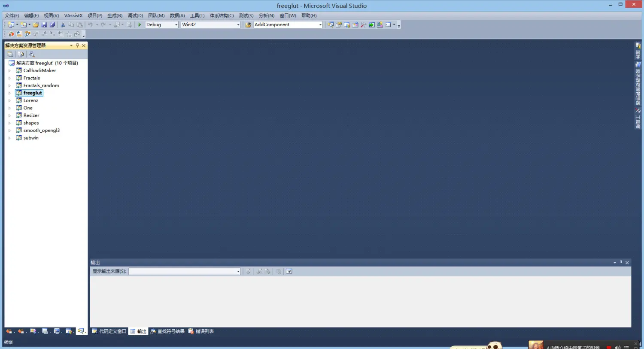Screen dimensions: 644x349
Task: Click Solution Explorer view class diagram icon
Action: click(31, 54)
